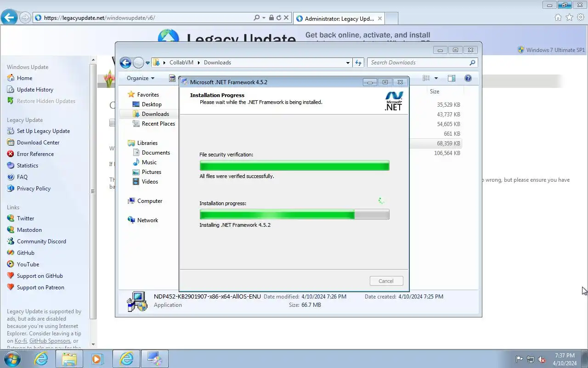The width and height of the screenshot is (588, 368).
Task: Open a new blank IE tab
Action: coord(391,18)
